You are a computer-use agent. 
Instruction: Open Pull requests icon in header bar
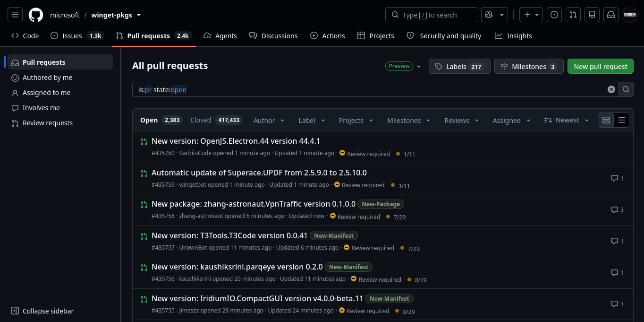coord(573,15)
